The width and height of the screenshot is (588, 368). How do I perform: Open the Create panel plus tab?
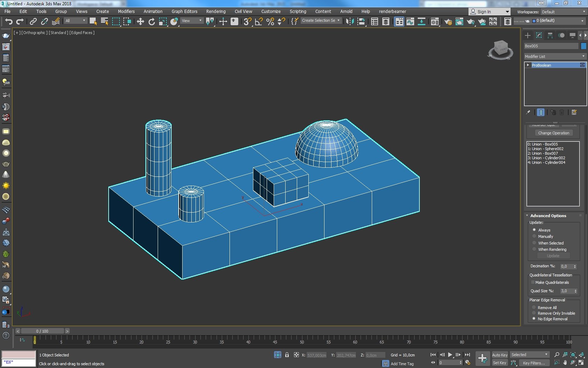pos(528,35)
